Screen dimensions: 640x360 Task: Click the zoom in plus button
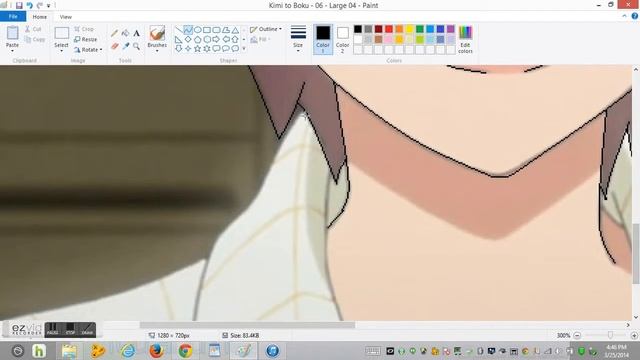click(634, 335)
